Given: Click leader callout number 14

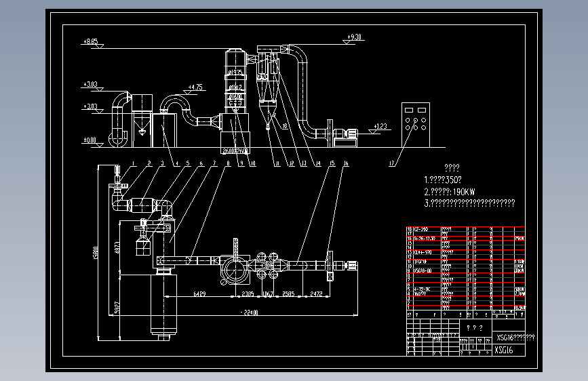Looking at the screenshot, I should (x=317, y=163).
